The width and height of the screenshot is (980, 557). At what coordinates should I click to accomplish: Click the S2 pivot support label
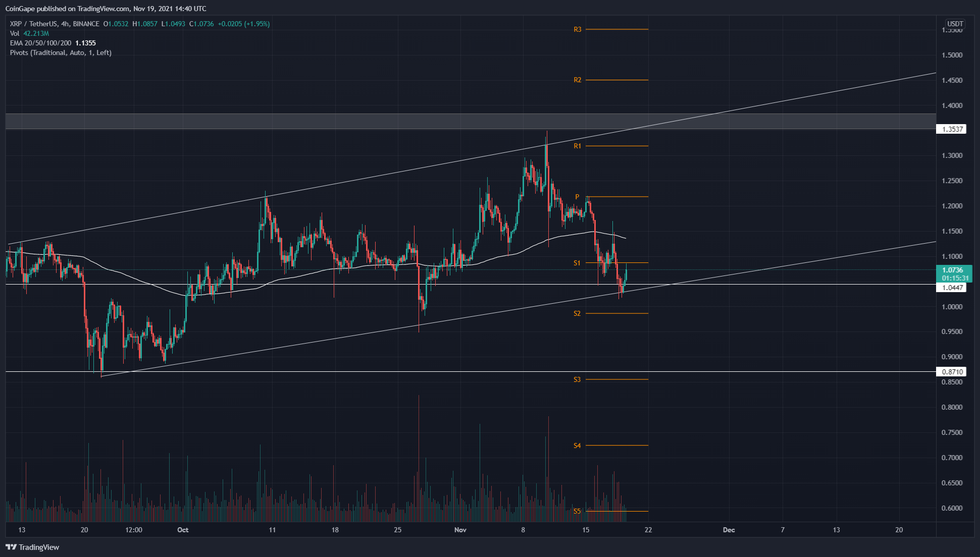pyautogui.click(x=577, y=313)
